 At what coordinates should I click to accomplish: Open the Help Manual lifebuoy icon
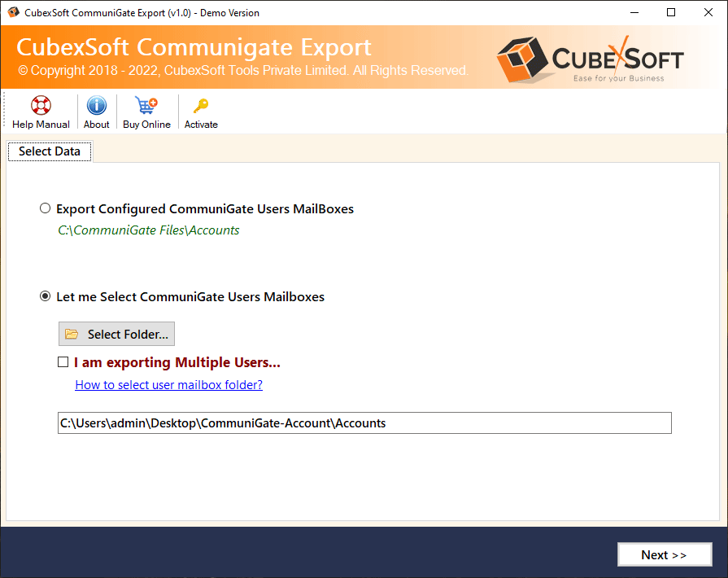pos(41,106)
